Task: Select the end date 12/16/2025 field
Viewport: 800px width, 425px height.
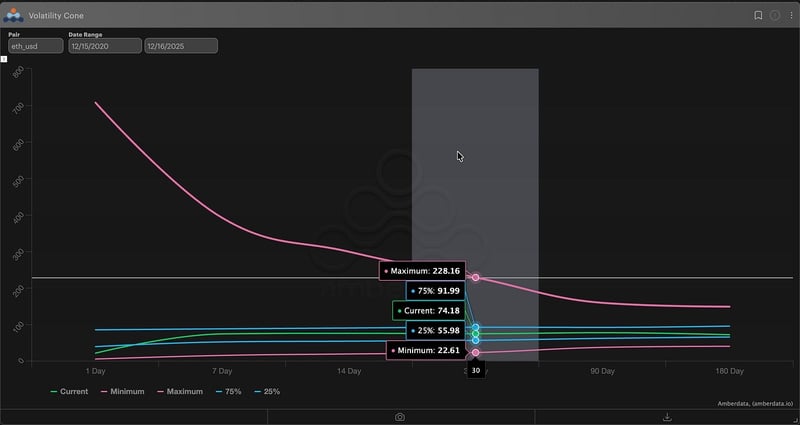Action: coord(181,46)
